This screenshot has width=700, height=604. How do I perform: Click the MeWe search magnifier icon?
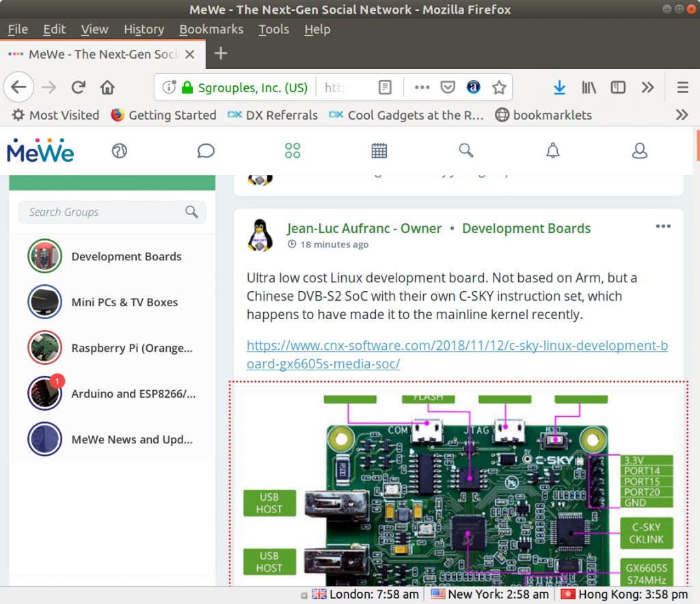[x=466, y=150]
